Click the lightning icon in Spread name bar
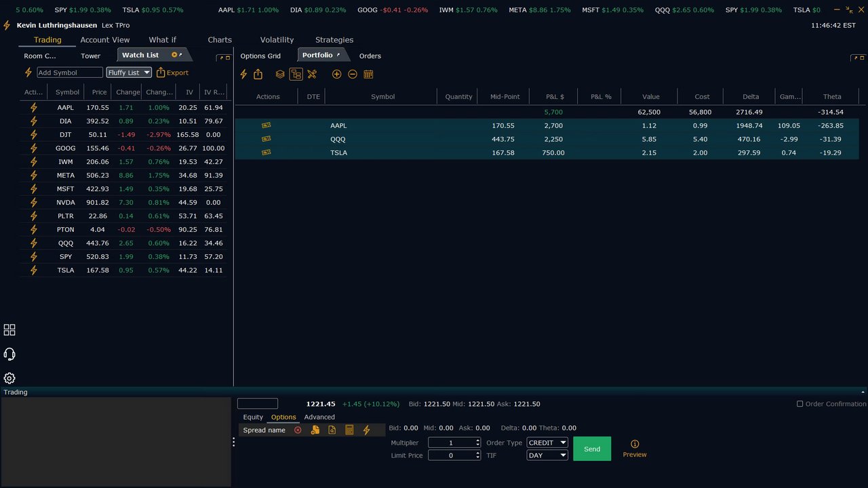Screen dimensions: 868x488 pyautogui.click(x=367, y=430)
